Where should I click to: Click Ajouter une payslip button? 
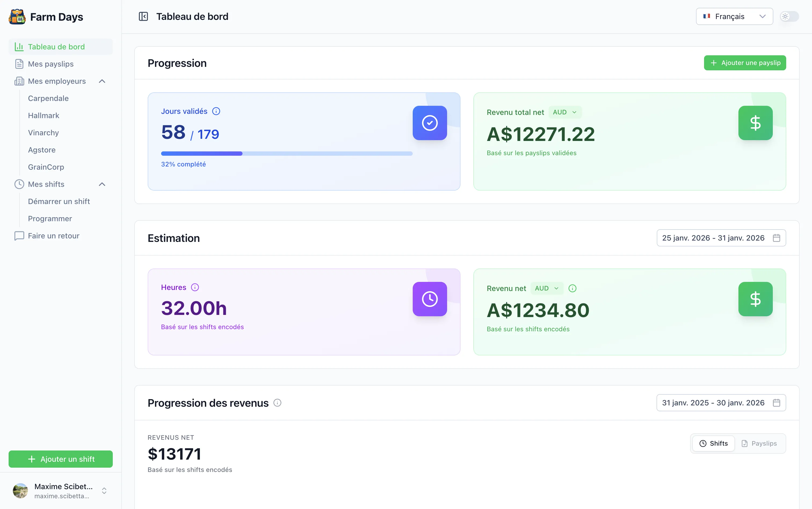tap(745, 63)
